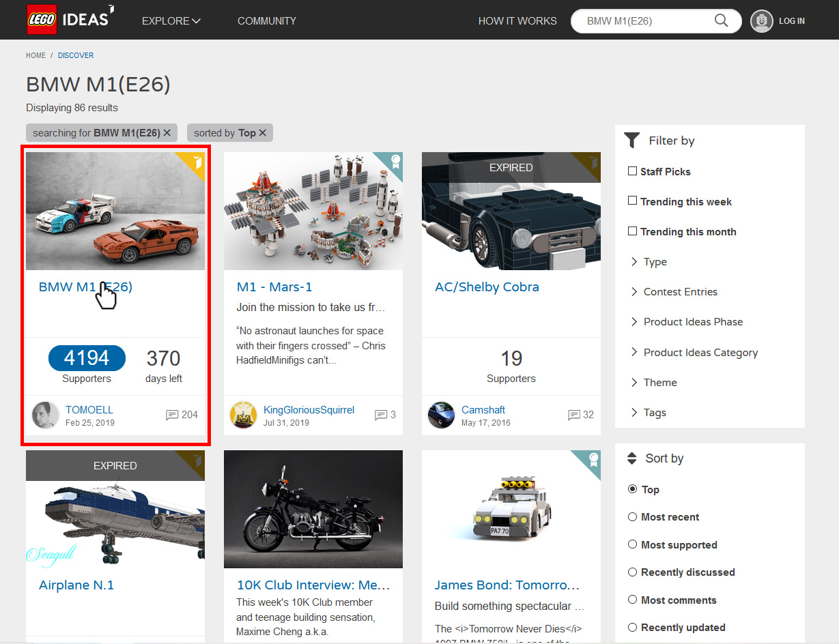Image resolution: width=839 pixels, height=644 pixels.
Task: Check the Staff Picks checkbox
Action: pyautogui.click(x=632, y=171)
